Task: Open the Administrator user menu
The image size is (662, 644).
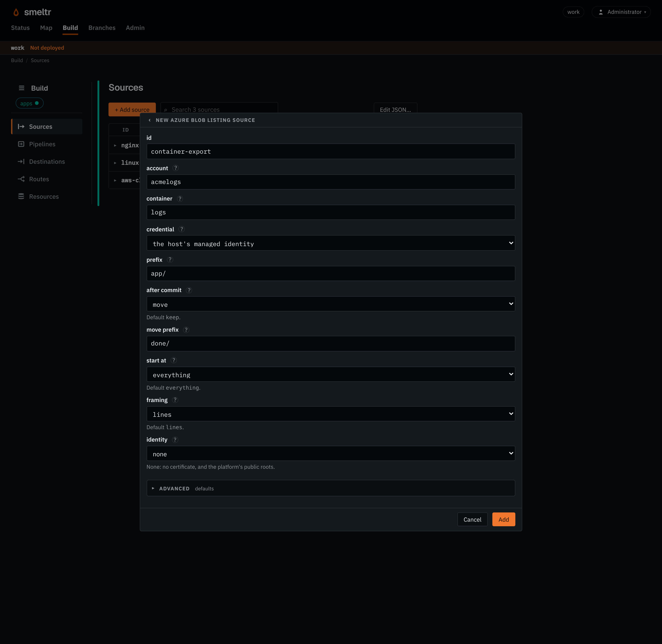Action: point(621,12)
